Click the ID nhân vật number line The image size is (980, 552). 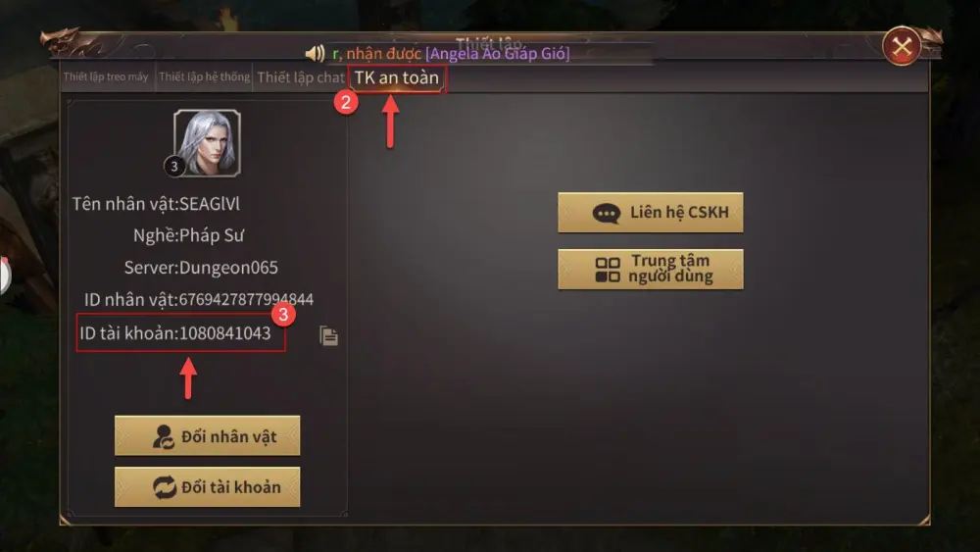coord(199,299)
